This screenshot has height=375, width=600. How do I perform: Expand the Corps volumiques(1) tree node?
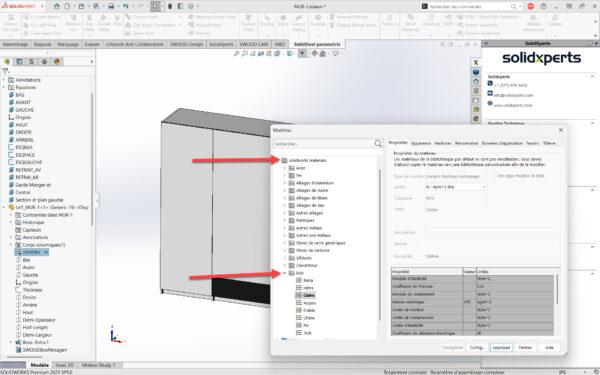coord(11,245)
